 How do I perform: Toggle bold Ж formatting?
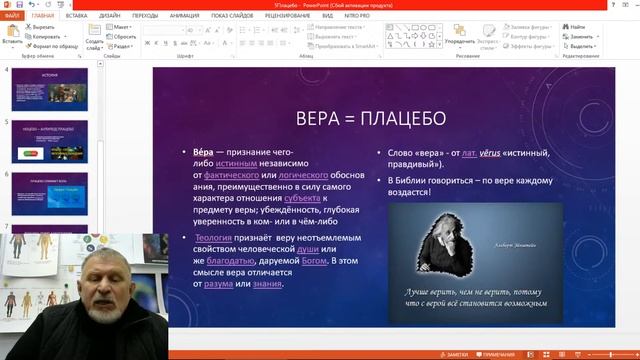tap(147, 43)
